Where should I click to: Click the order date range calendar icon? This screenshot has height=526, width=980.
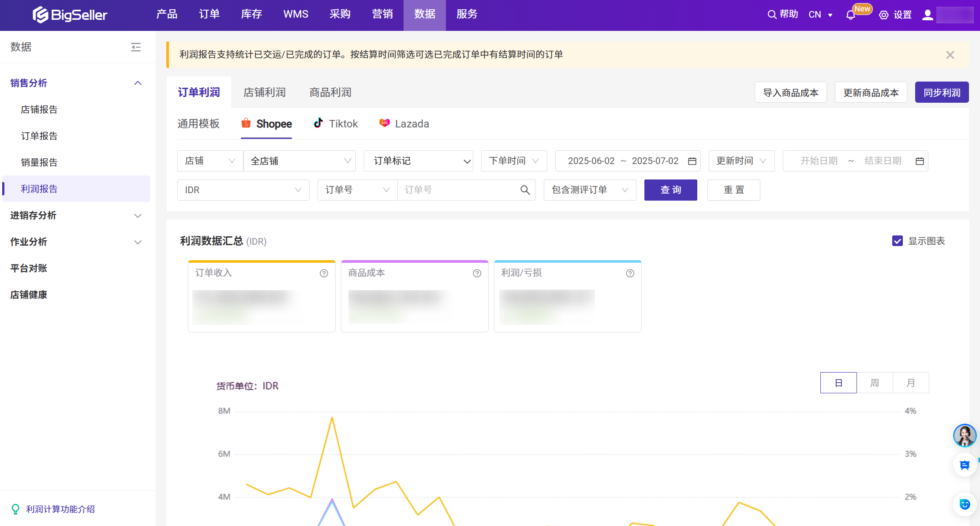click(x=692, y=161)
